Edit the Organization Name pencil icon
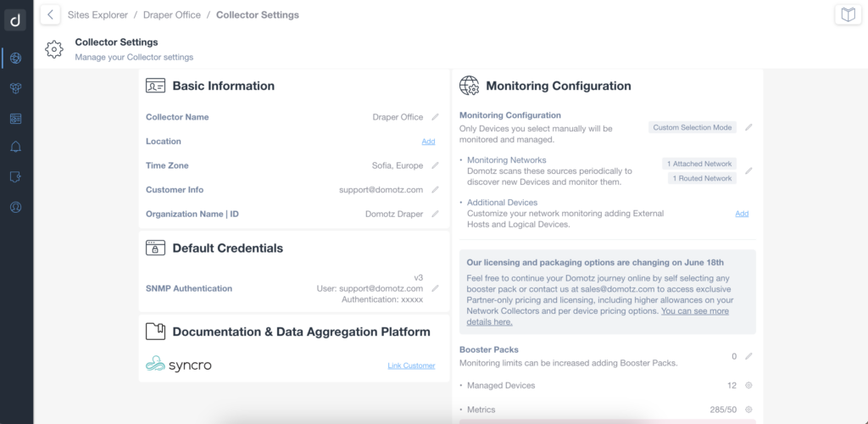Image resolution: width=868 pixels, height=424 pixels. (x=435, y=214)
